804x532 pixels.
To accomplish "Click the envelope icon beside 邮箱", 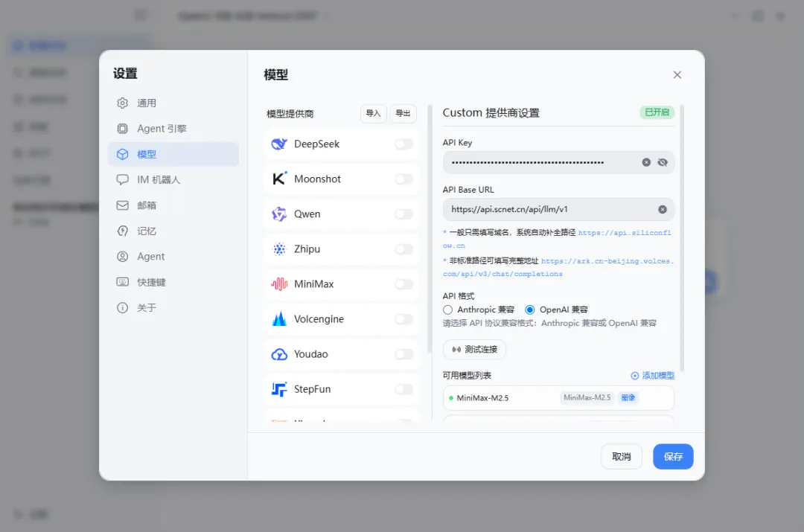I will click(x=123, y=205).
